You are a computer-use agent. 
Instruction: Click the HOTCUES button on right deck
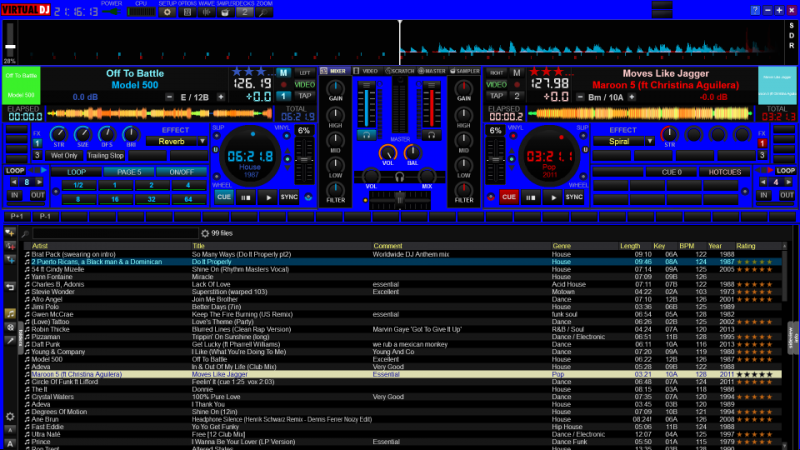coord(724,172)
